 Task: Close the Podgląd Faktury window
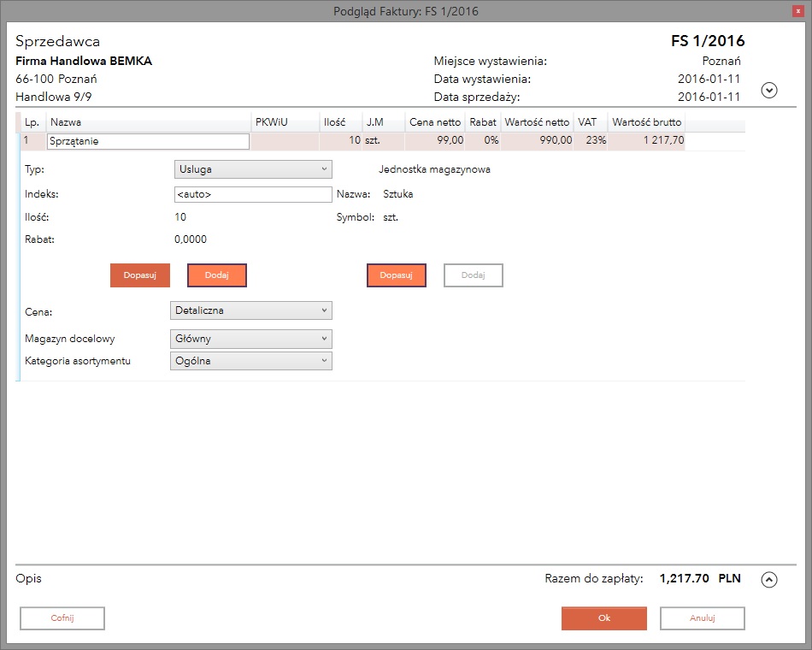[798, 11]
